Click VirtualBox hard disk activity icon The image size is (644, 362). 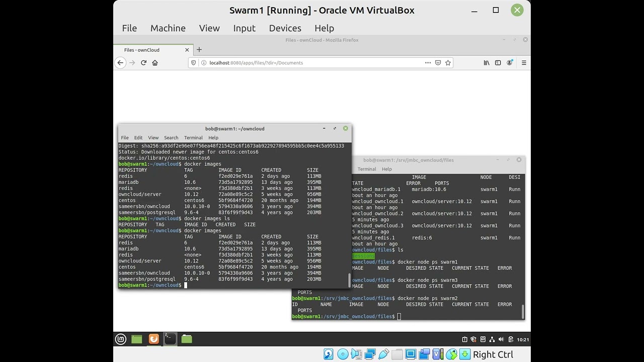click(x=329, y=354)
